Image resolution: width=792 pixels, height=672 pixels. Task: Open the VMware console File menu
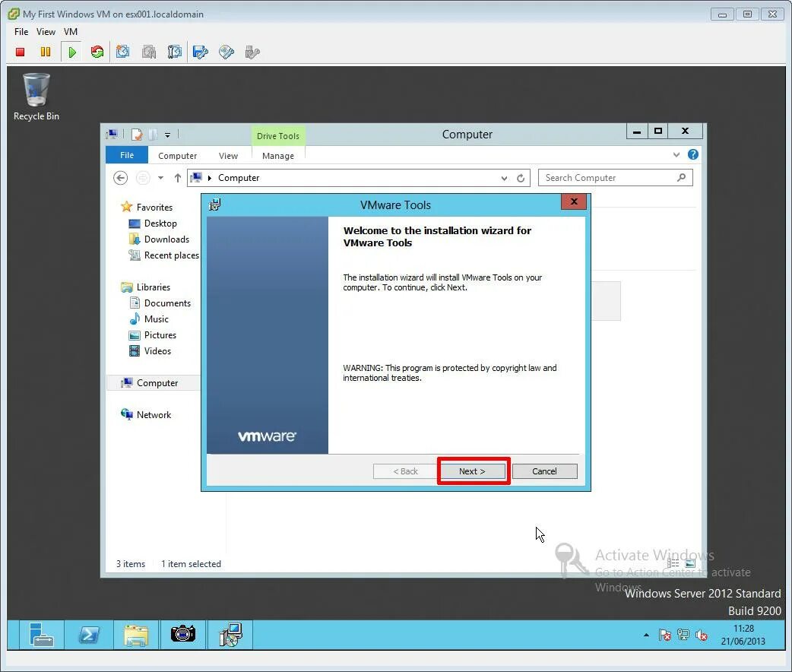click(21, 31)
